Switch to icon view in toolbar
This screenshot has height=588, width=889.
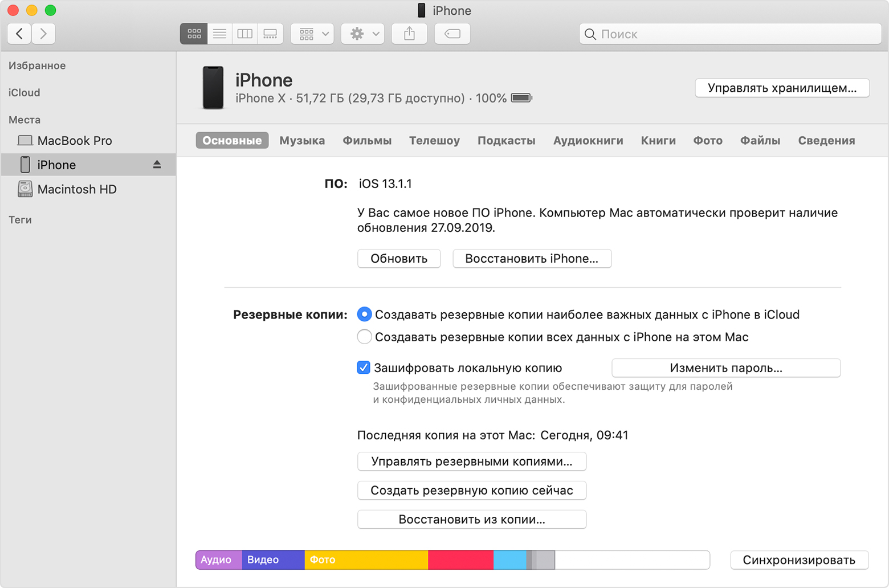(194, 34)
